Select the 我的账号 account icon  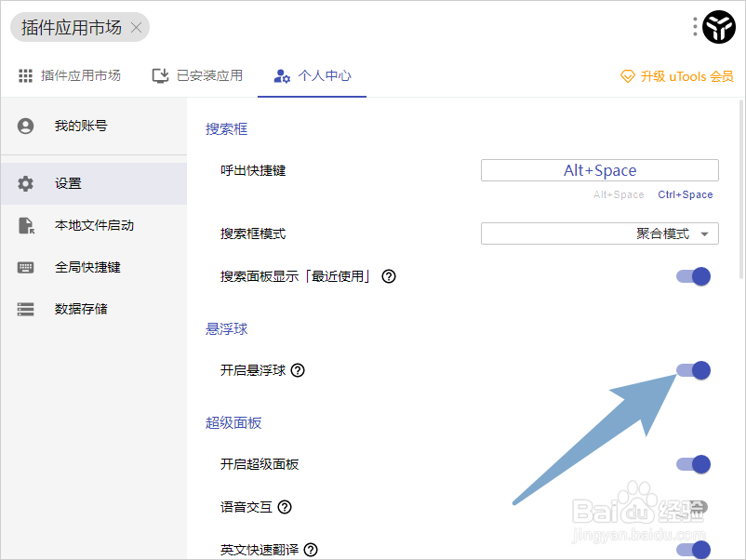25,126
